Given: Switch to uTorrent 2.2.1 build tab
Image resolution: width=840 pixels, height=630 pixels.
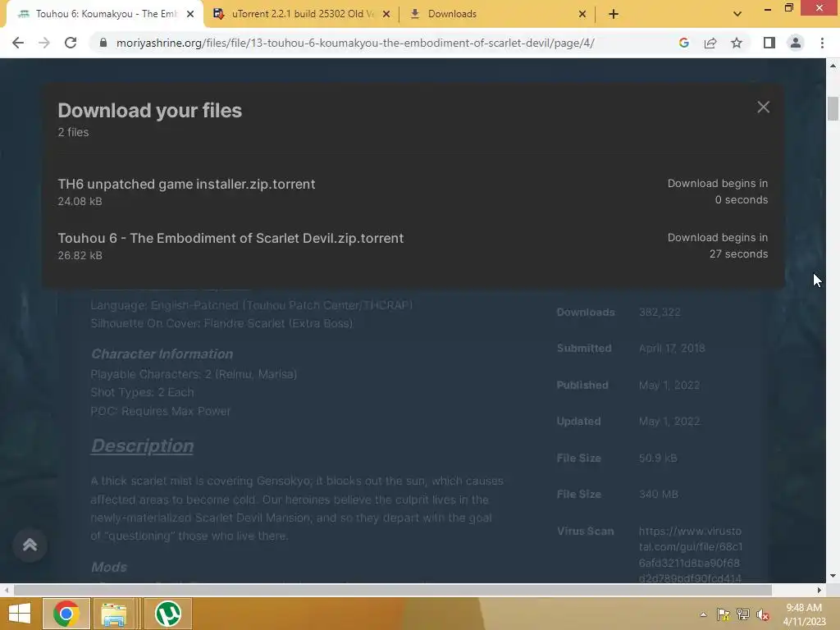Looking at the screenshot, I should pyautogui.click(x=300, y=14).
